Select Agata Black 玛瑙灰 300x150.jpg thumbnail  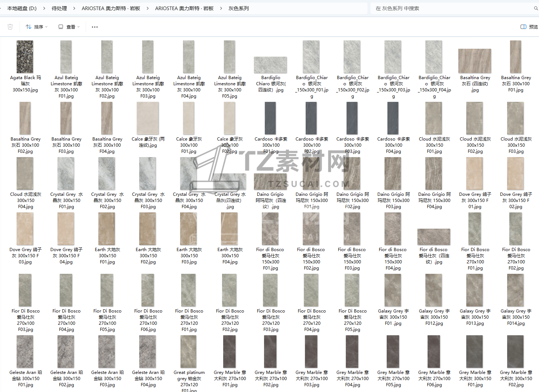pyautogui.click(x=25, y=57)
